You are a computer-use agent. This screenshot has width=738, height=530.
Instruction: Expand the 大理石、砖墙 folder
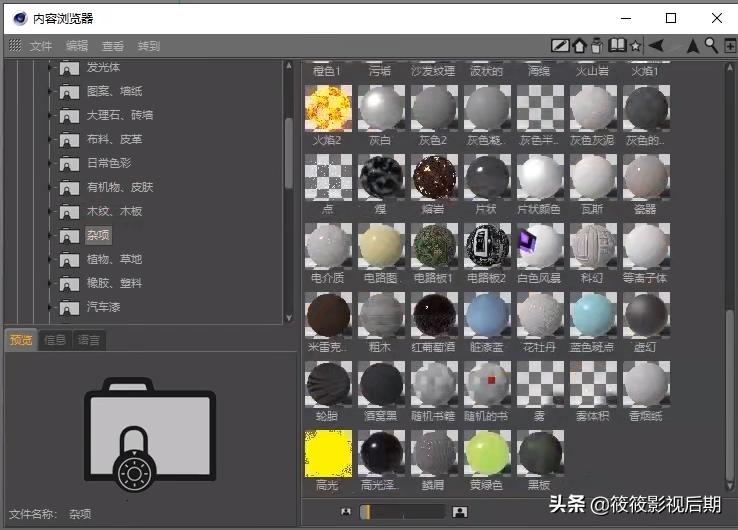pos(50,115)
